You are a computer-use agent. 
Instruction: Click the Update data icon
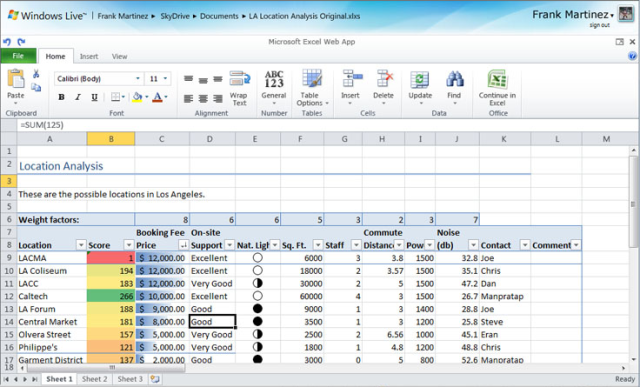tap(420, 79)
